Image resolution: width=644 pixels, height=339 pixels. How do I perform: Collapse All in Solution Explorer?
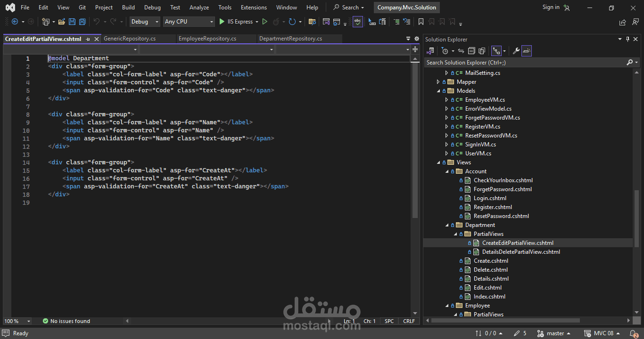point(471,51)
